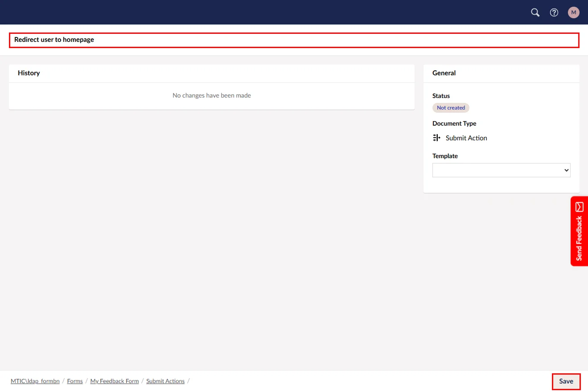Select the History panel heading
Screen dimensions: 588x392
[x=29, y=73]
